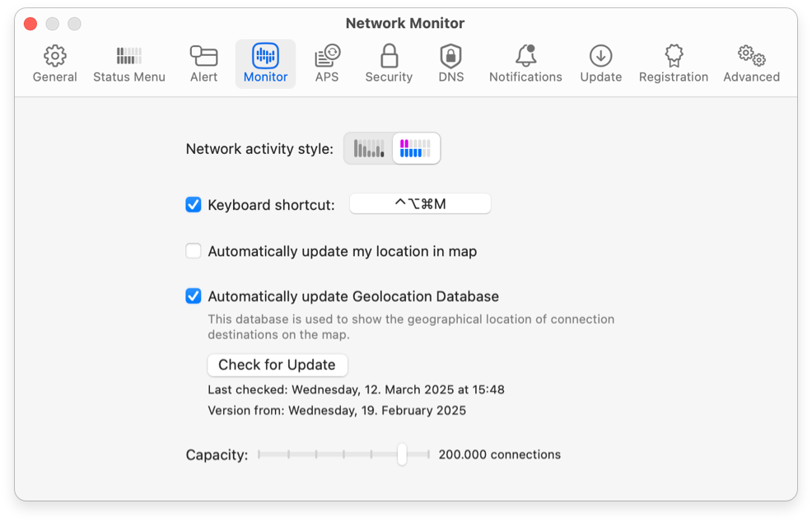This screenshot has width=812, height=522.
Task: Click the keyboard shortcut recorder field
Action: click(420, 203)
